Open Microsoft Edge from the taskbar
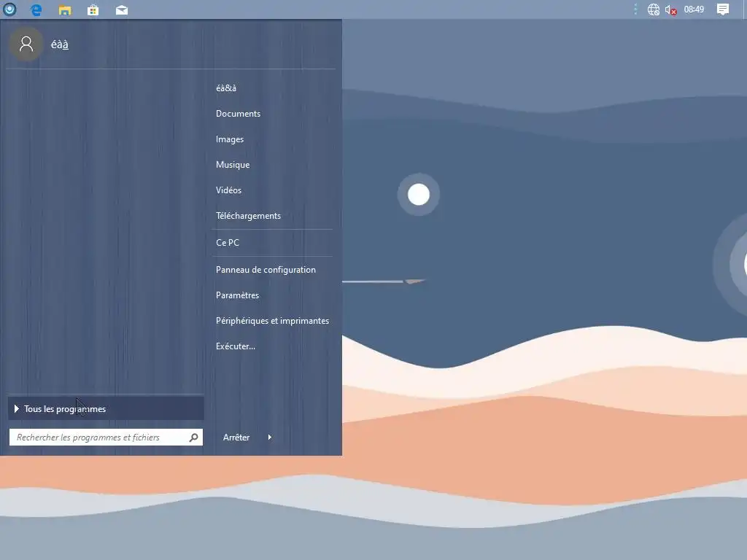Image resolution: width=747 pixels, height=560 pixels. [x=36, y=9]
